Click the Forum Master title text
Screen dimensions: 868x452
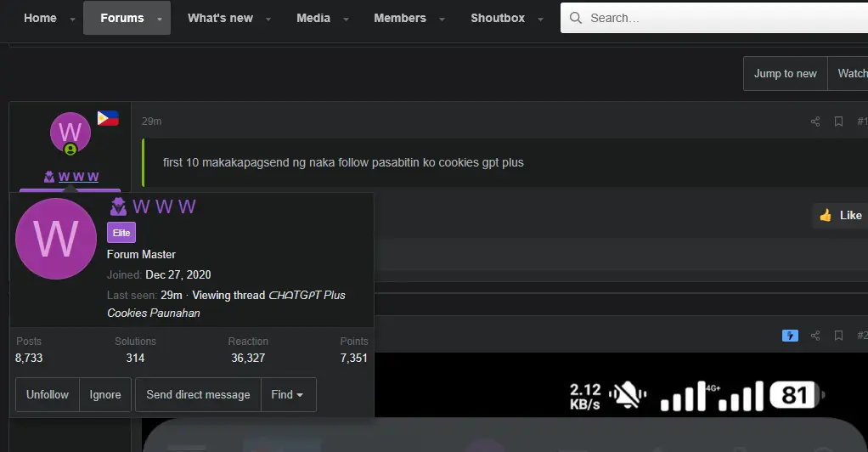(141, 254)
